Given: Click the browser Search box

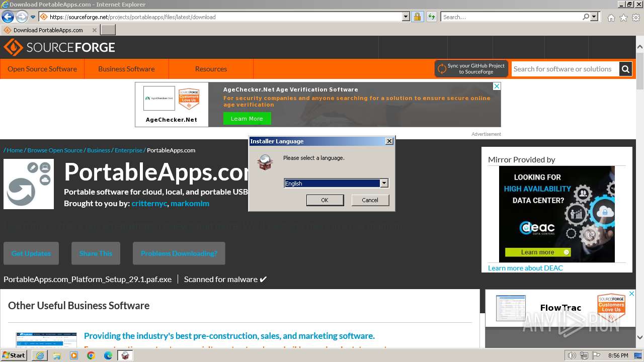Looking at the screenshot, I should (511, 17).
